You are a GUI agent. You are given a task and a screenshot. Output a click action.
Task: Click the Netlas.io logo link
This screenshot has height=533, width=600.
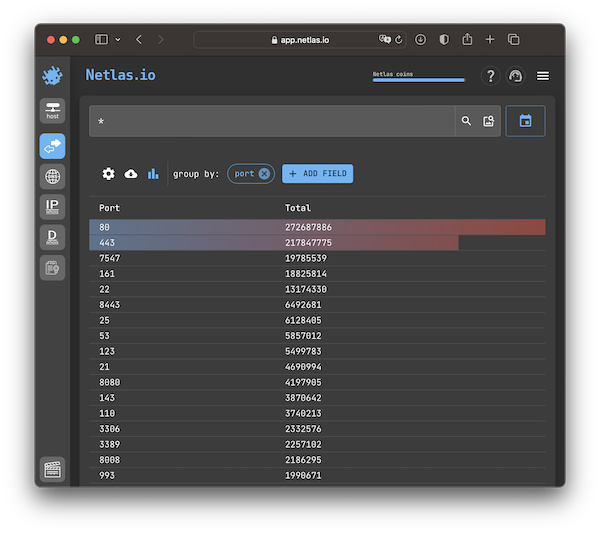[120, 75]
